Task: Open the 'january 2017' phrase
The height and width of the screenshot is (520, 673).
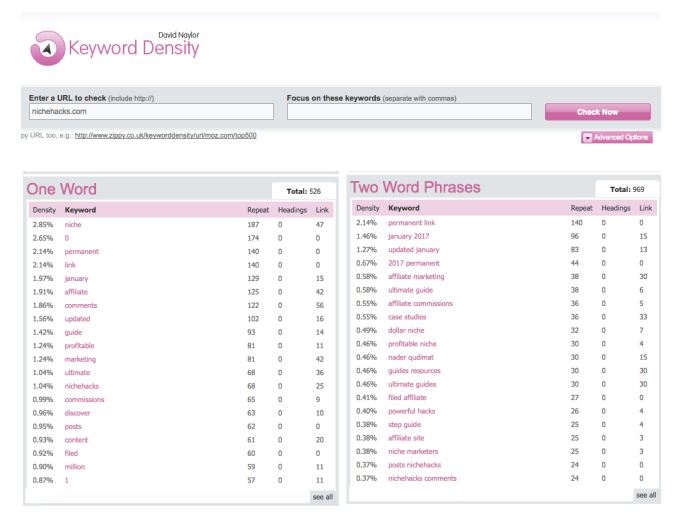Action: coord(409,236)
